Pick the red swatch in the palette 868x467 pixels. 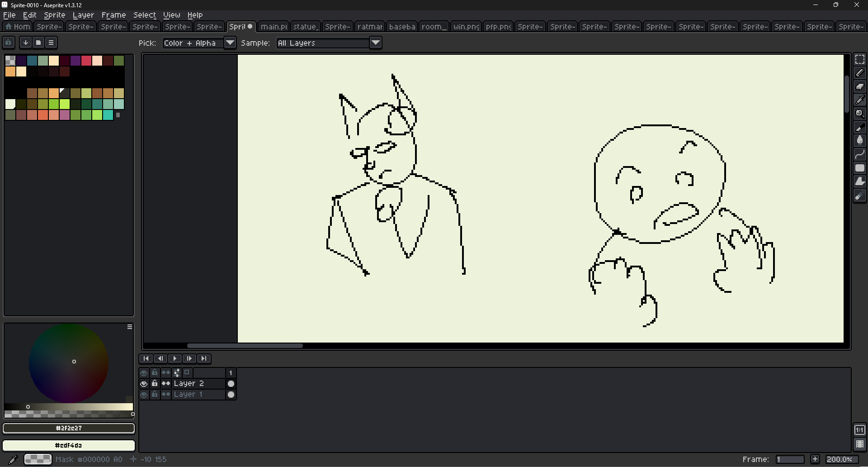tap(86, 61)
